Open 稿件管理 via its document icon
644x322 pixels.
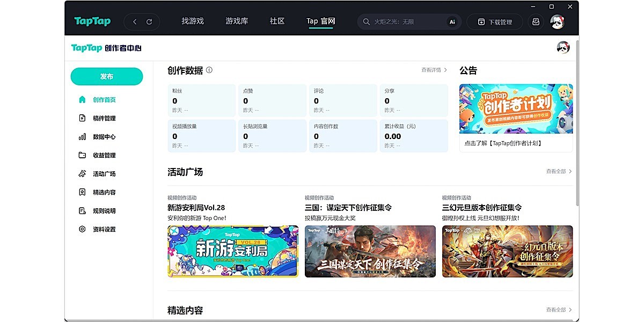pos(82,118)
